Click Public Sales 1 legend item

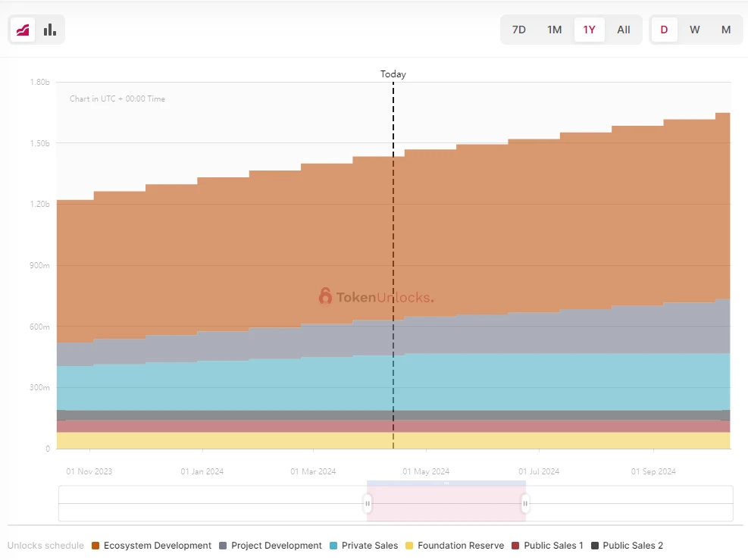coord(547,546)
